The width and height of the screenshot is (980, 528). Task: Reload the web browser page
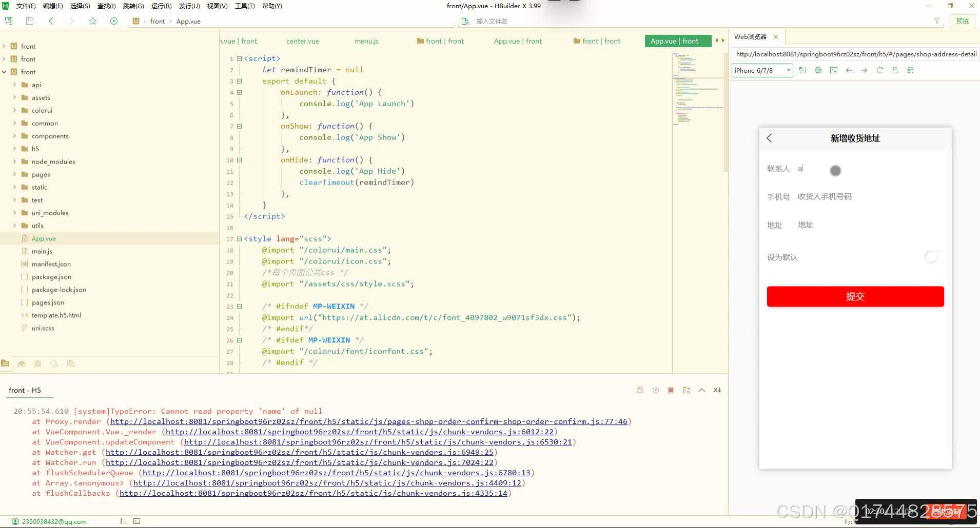880,70
